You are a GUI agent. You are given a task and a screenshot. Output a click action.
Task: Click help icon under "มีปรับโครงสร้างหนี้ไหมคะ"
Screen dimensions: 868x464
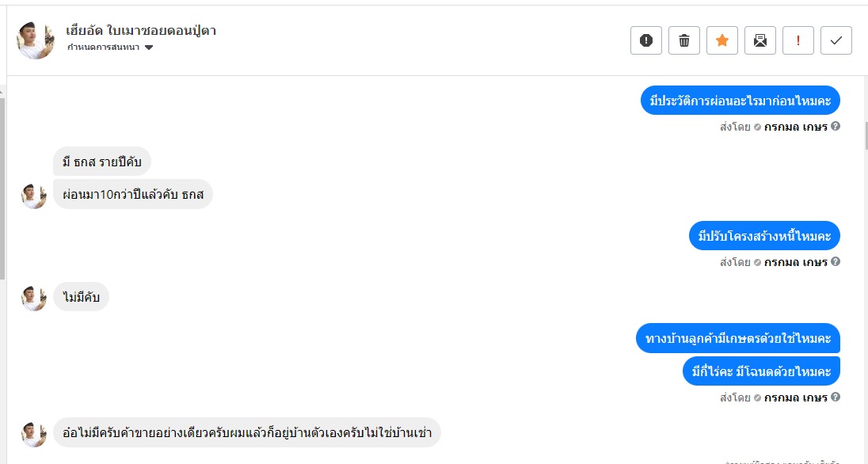pyautogui.click(x=836, y=261)
